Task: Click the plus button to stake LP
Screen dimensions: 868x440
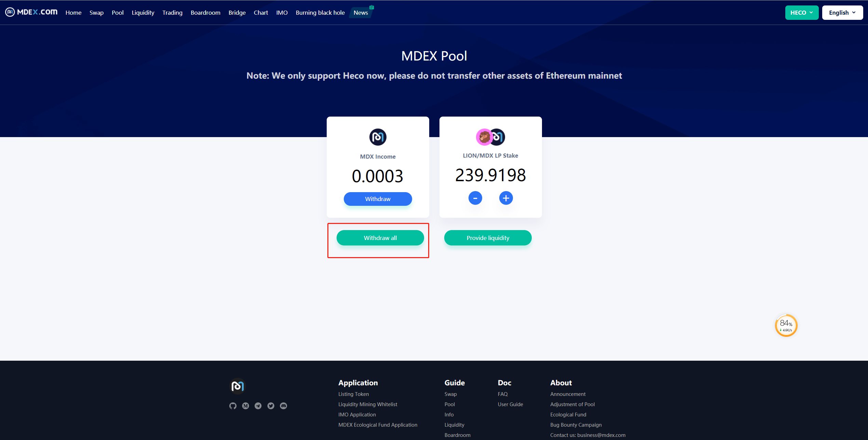Action: coord(506,198)
